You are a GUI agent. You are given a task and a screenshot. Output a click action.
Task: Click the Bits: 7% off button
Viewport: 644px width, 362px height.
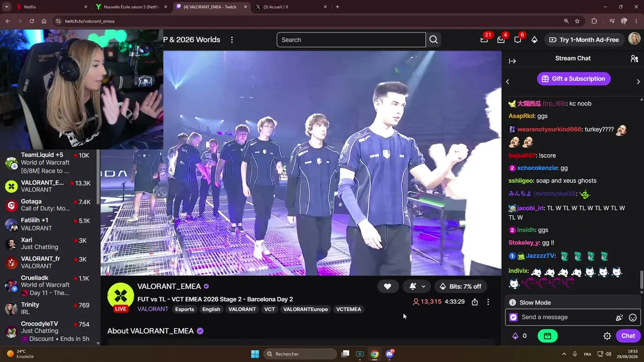(460, 287)
